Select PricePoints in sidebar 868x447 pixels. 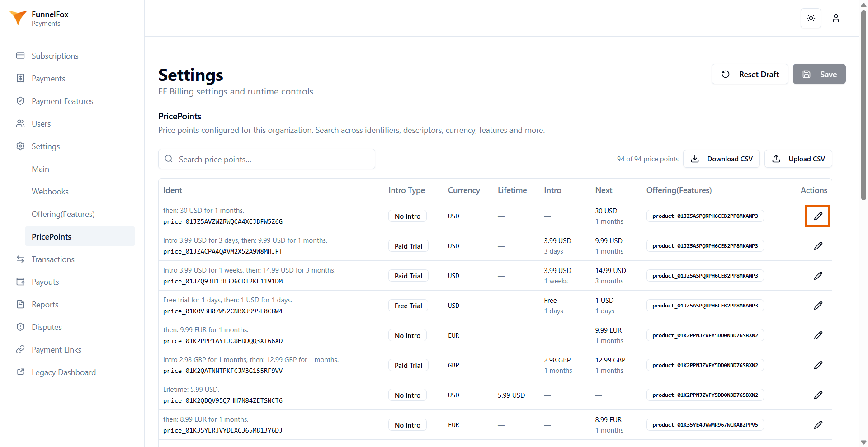(80, 236)
